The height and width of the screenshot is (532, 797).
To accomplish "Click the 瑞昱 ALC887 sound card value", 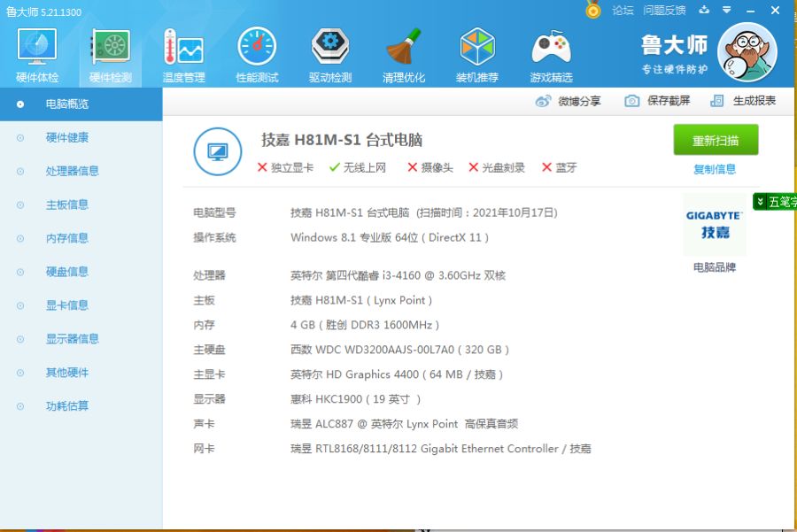I will tap(404, 424).
